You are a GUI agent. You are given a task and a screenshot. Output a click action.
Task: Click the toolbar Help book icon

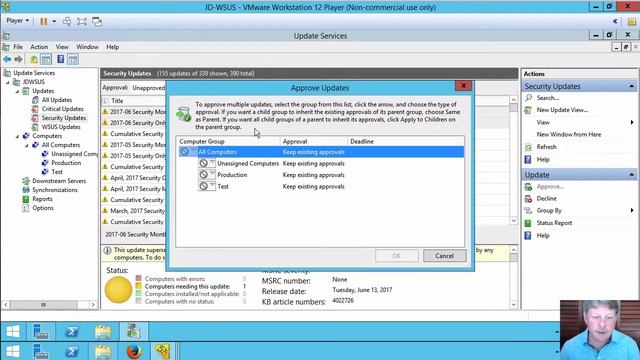(x=60, y=60)
